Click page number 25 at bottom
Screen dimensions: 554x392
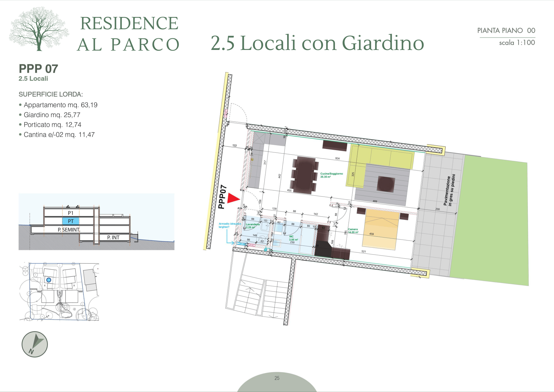point(277,378)
